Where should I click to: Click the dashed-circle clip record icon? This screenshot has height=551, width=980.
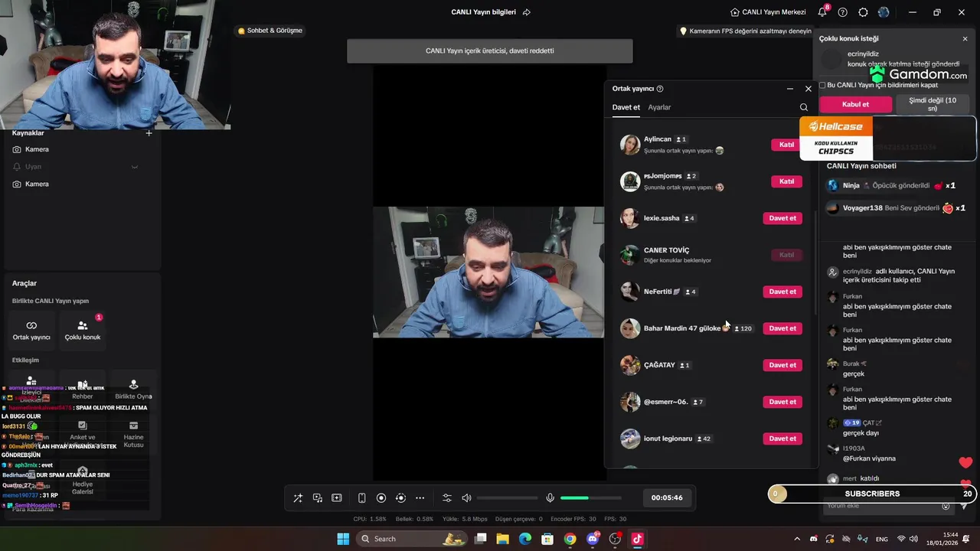(x=400, y=498)
